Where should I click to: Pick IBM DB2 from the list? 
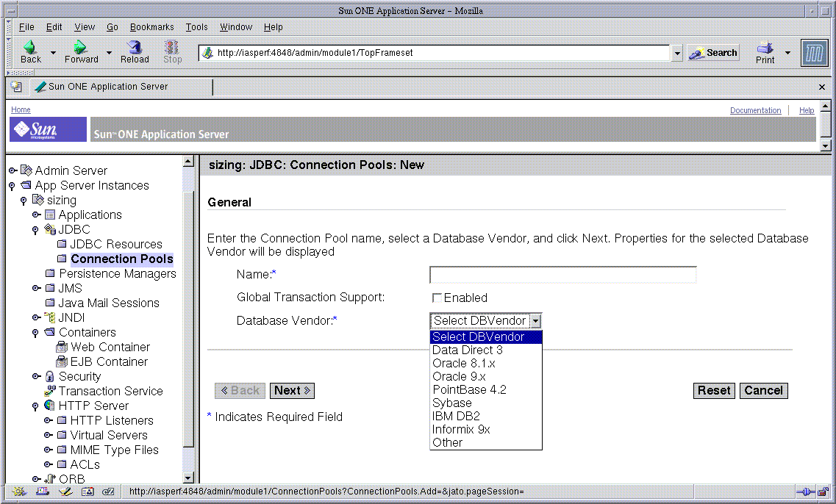click(x=486, y=416)
